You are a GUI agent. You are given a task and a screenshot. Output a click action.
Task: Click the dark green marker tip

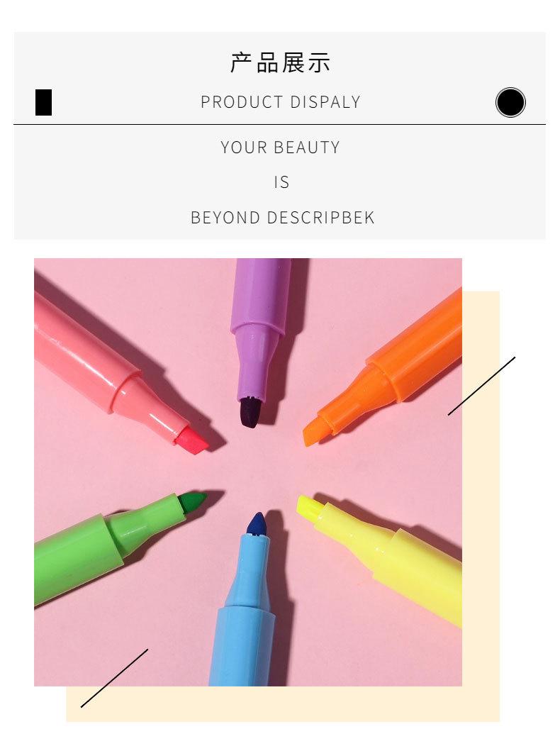pos(193,501)
